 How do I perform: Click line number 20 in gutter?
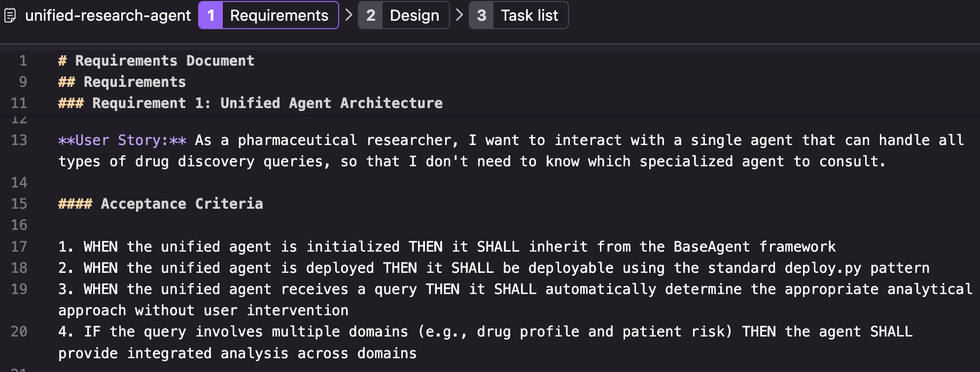click(x=19, y=332)
